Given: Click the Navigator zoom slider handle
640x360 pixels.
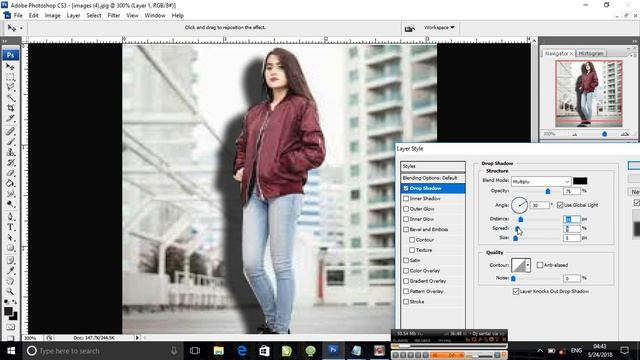Looking at the screenshot, I should pos(604,134).
